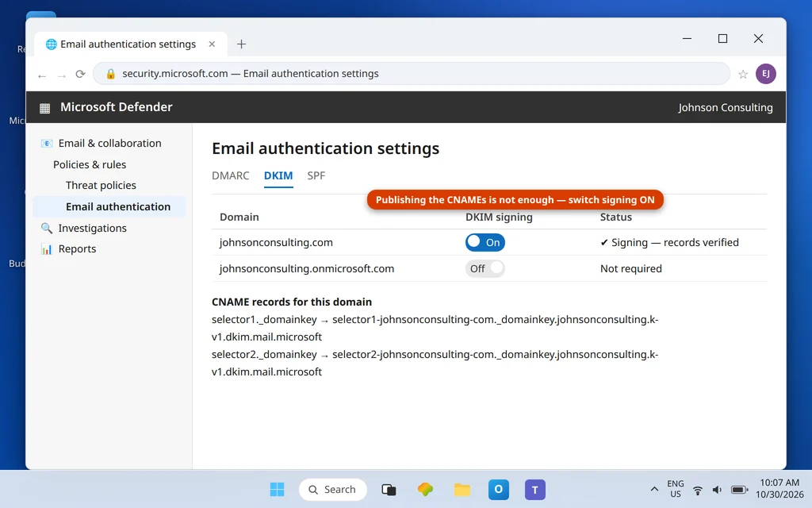Click the 'CNAME records for this domain' heading
This screenshot has width=812, height=508.
click(292, 302)
